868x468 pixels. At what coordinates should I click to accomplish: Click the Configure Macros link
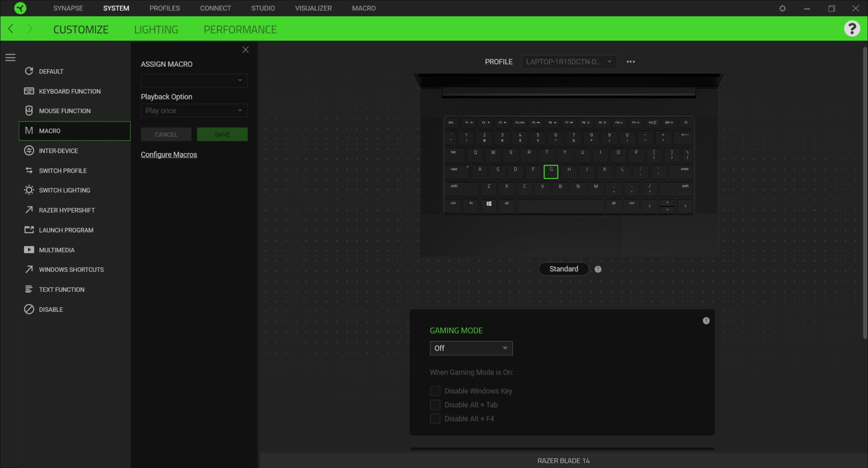(x=169, y=155)
